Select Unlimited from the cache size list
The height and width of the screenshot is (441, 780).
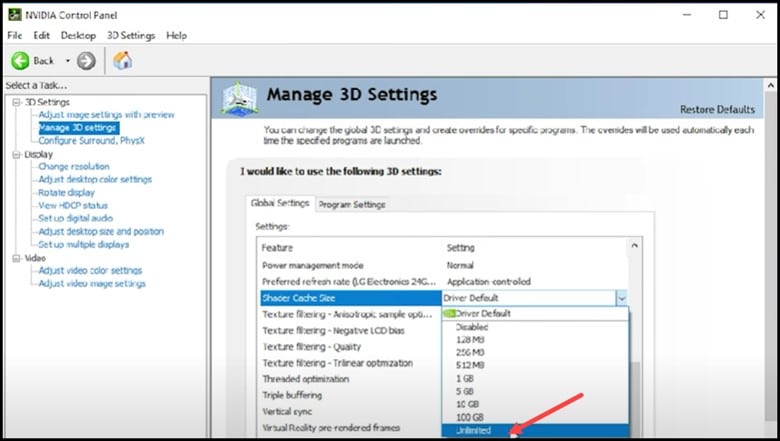point(475,430)
